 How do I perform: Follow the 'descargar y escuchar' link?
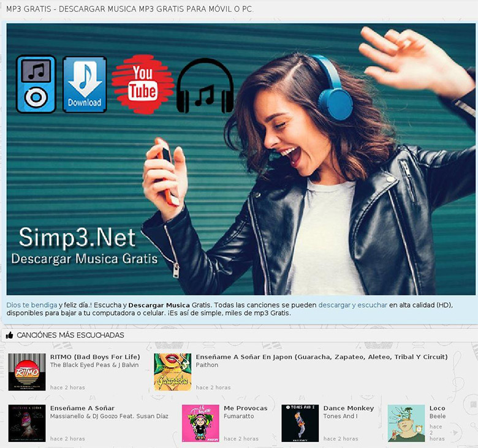[353, 305]
